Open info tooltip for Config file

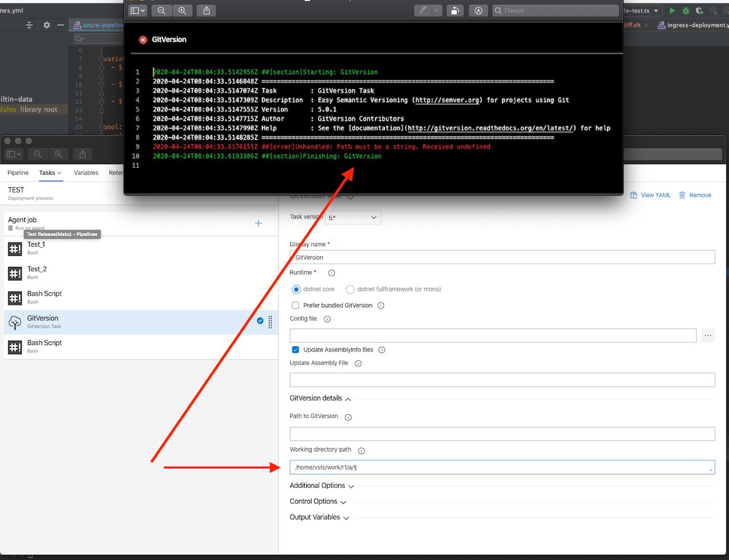pos(327,319)
